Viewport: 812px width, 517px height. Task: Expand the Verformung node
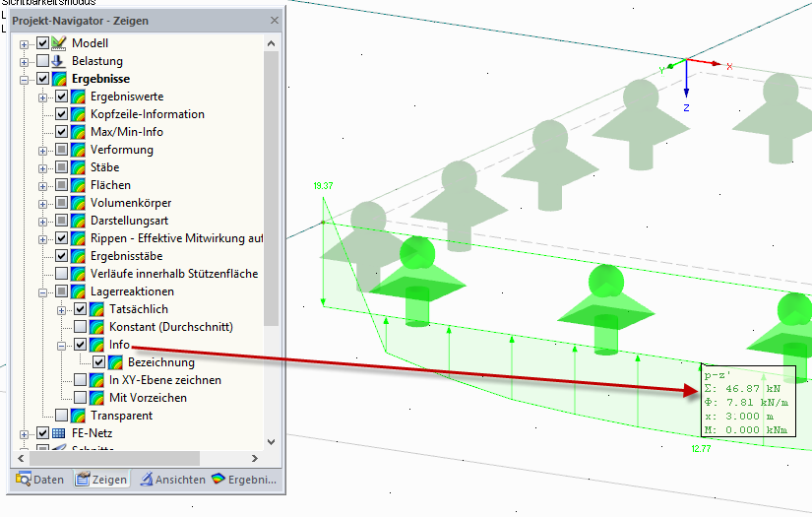click(42, 151)
